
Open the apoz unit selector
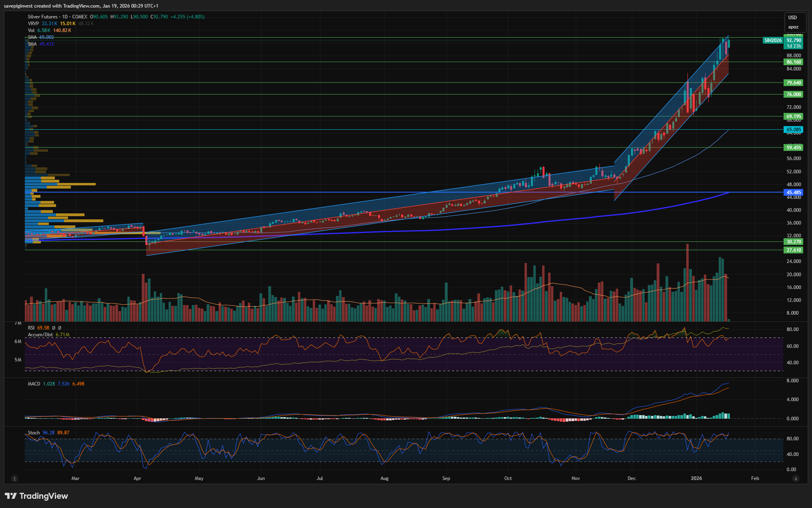793,27
